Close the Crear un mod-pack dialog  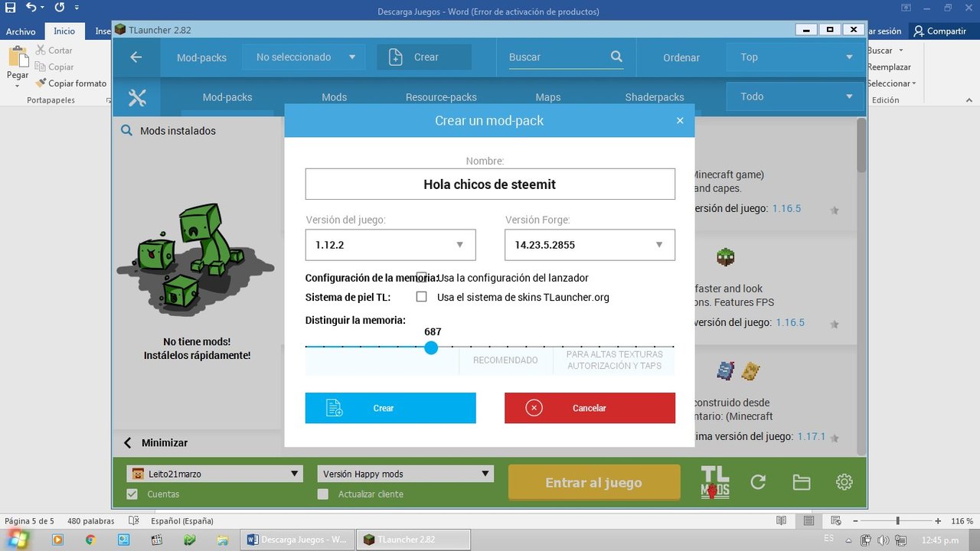[680, 120]
